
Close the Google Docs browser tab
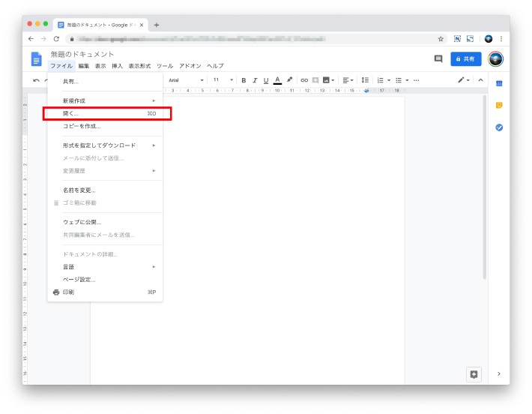[x=142, y=25]
